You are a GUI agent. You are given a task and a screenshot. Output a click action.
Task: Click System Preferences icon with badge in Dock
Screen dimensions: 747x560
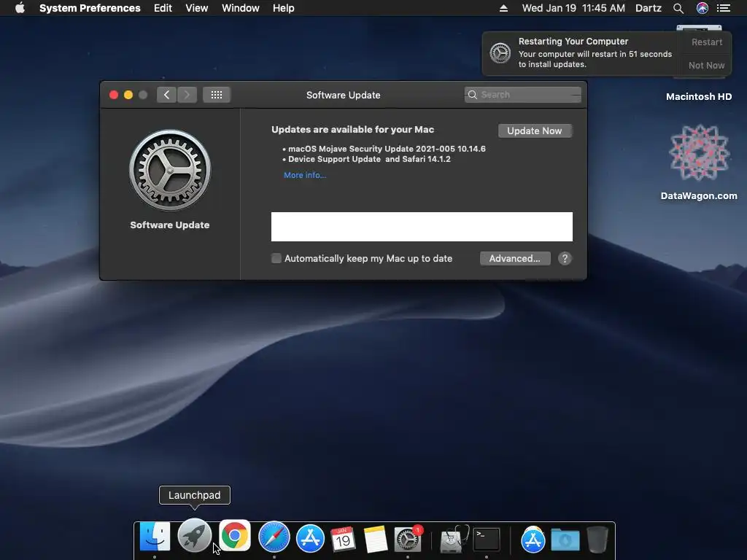(x=408, y=539)
